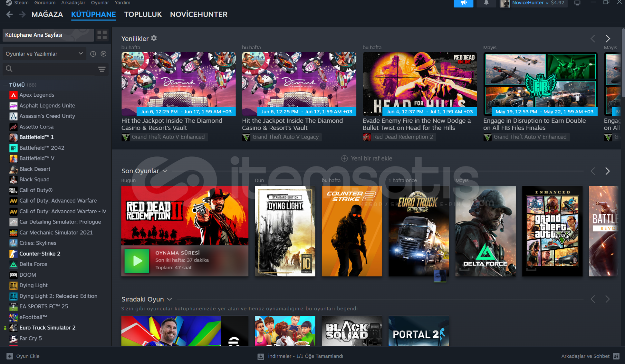Viewport: 625px width, 364px height.
Task: Move the Son Oyunlar shelf left
Action: click(593, 171)
